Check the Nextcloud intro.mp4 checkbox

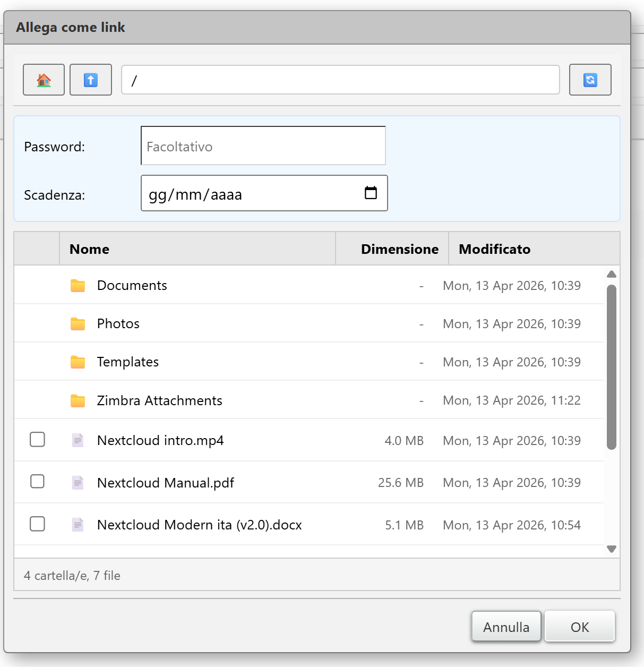[37, 440]
